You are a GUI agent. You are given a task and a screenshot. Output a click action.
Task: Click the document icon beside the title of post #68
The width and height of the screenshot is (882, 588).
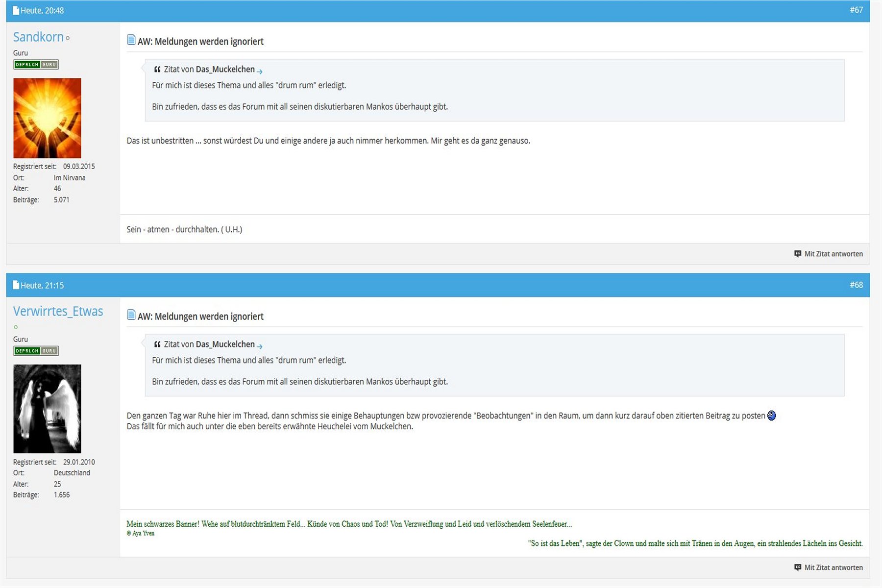[x=131, y=315]
